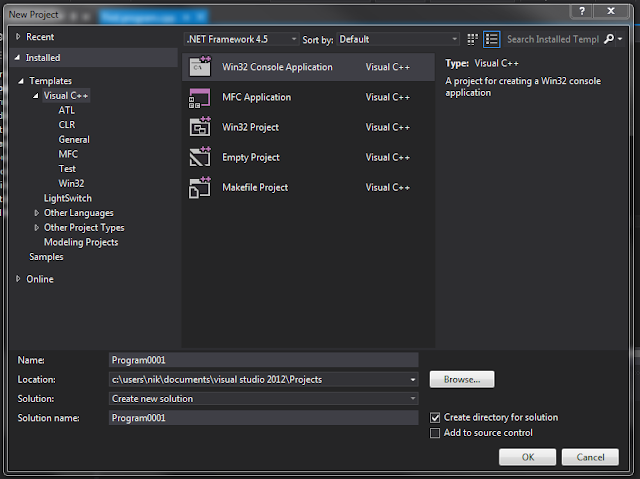Choose the Win32 Project template icon
The image size is (640, 479).
click(200, 127)
